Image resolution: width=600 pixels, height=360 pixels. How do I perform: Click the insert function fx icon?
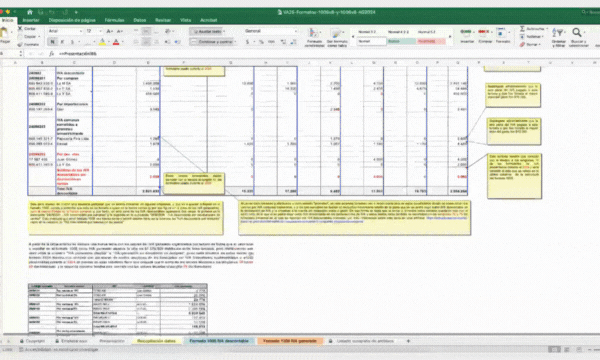click(x=51, y=54)
